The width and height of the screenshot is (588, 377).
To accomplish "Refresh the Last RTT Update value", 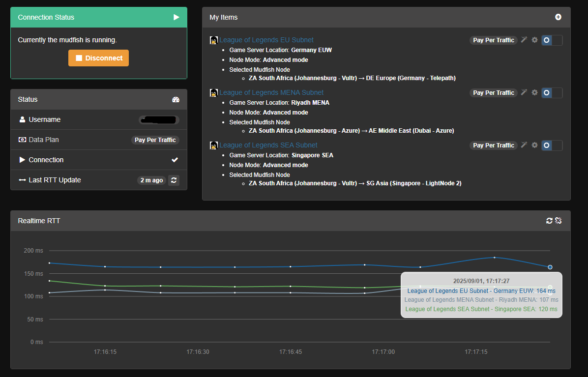I will click(174, 180).
